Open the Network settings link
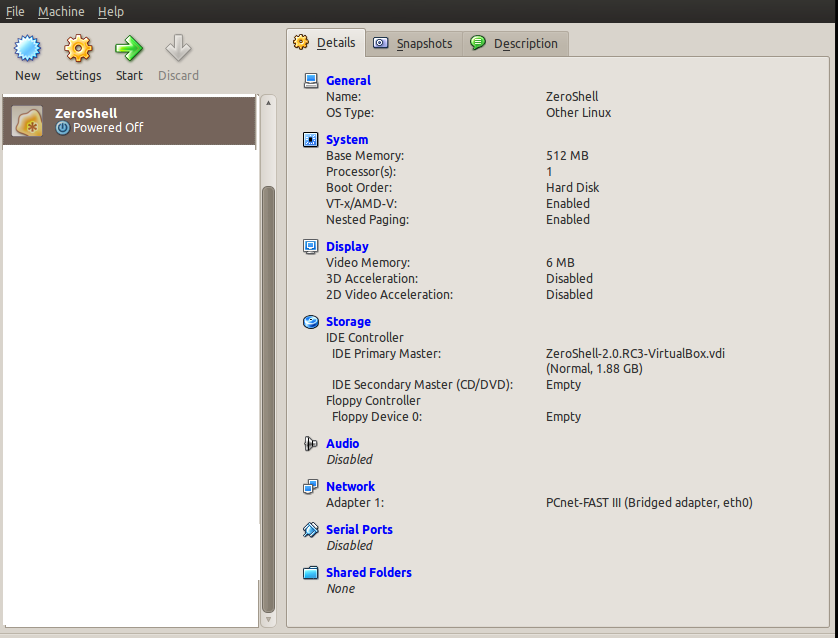The width and height of the screenshot is (838, 638). (351, 487)
